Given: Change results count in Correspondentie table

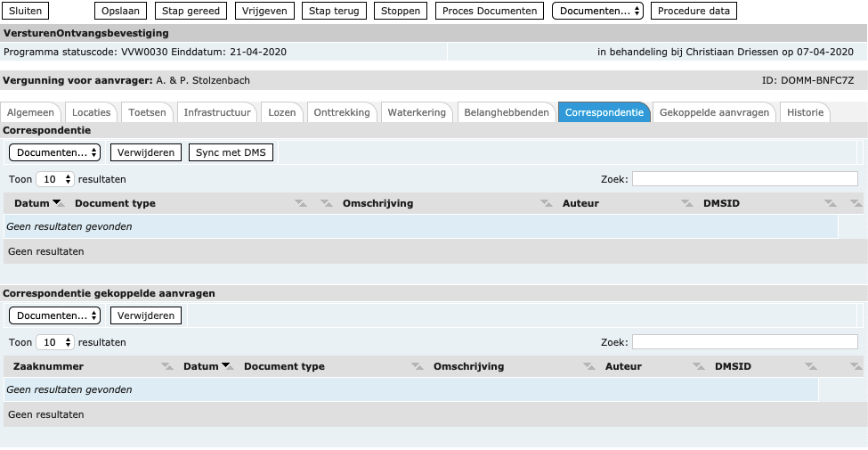Looking at the screenshot, I should tap(55, 179).
